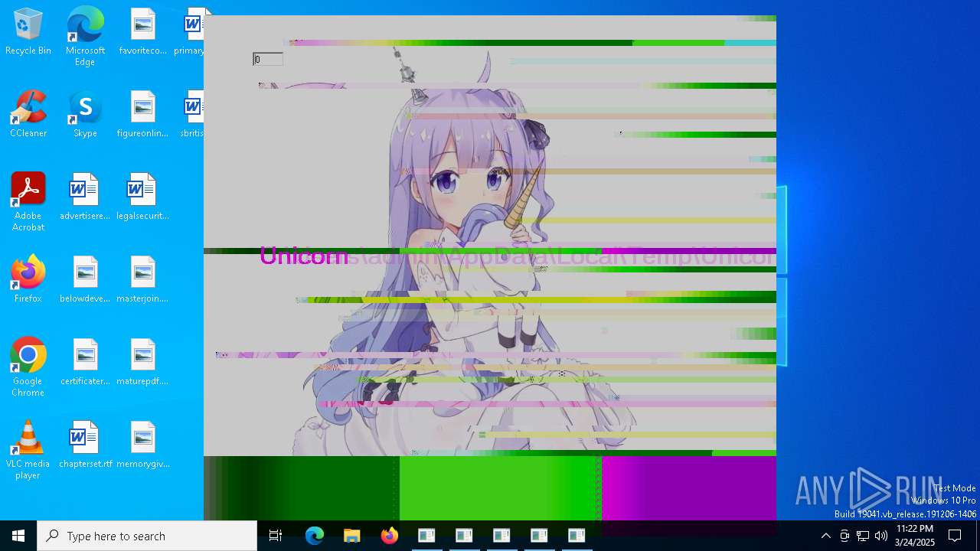Screen dimensions: 980x551
Task: Show hidden system tray icons
Action: tap(825, 536)
